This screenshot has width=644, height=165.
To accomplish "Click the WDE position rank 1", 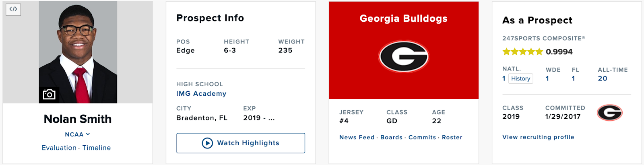I will click(x=547, y=78).
